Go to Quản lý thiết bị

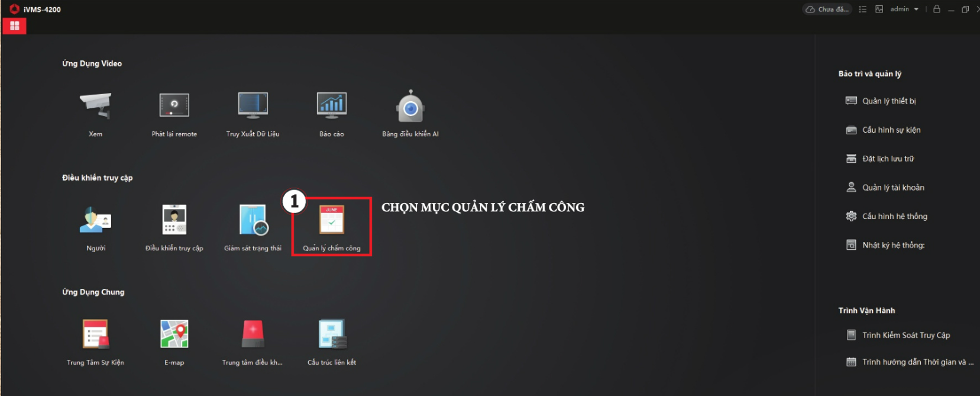(x=881, y=101)
